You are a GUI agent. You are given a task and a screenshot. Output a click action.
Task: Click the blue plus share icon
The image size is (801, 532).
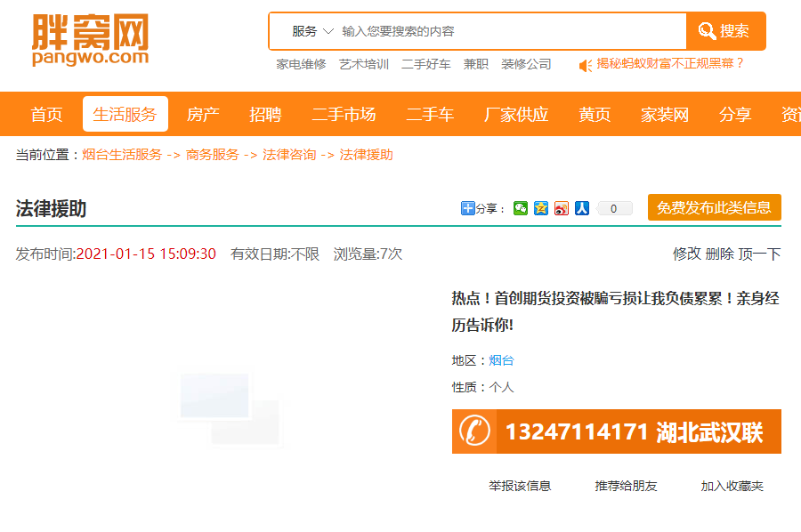(x=467, y=208)
